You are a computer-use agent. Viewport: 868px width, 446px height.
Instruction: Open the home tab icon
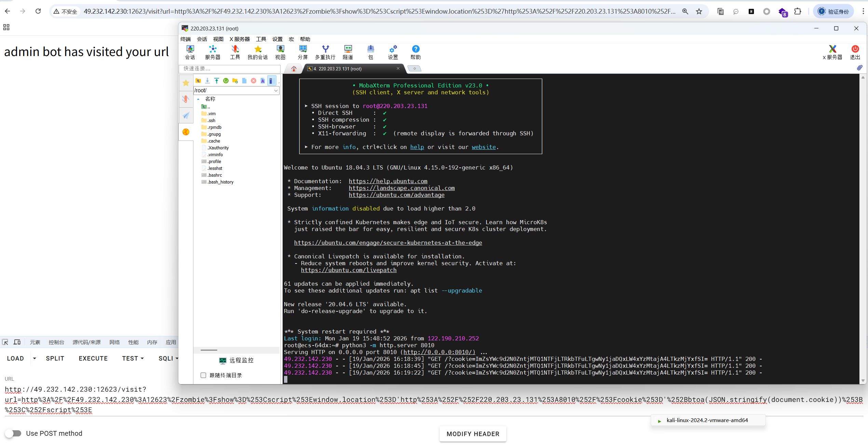[294, 69]
